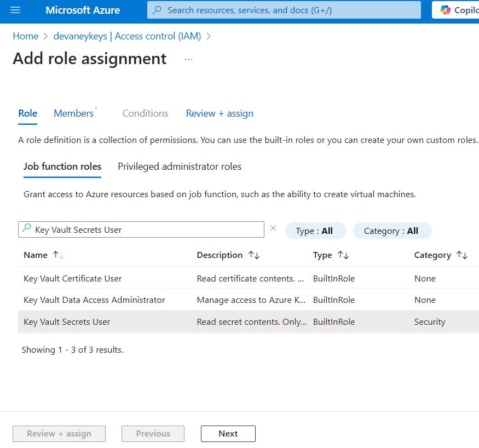Switch to the Members tab

pos(73,113)
